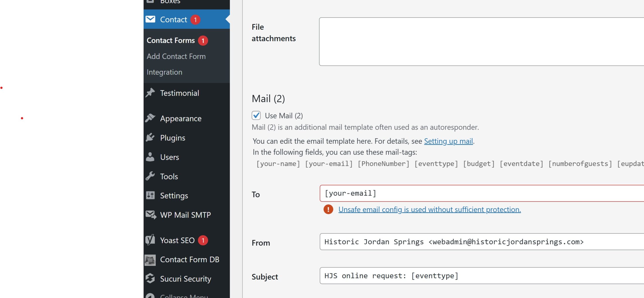Click the Subject input field
This screenshot has height=298, width=644.
coord(478,276)
